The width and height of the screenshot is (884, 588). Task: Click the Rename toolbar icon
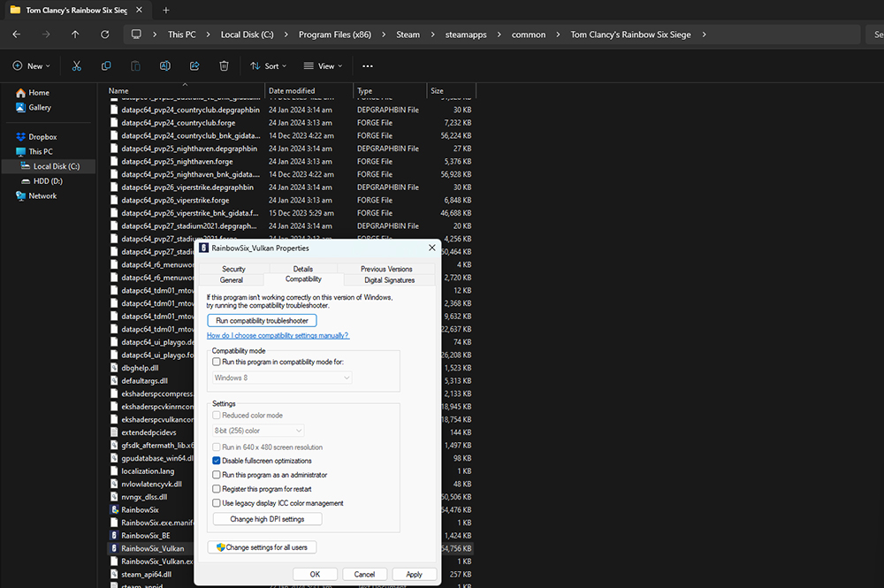pyautogui.click(x=164, y=66)
